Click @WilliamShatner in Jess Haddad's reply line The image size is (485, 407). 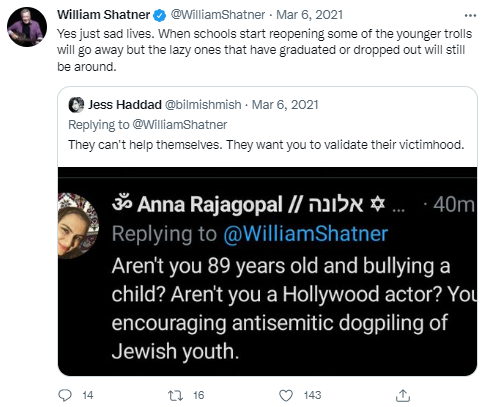pos(180,125)
